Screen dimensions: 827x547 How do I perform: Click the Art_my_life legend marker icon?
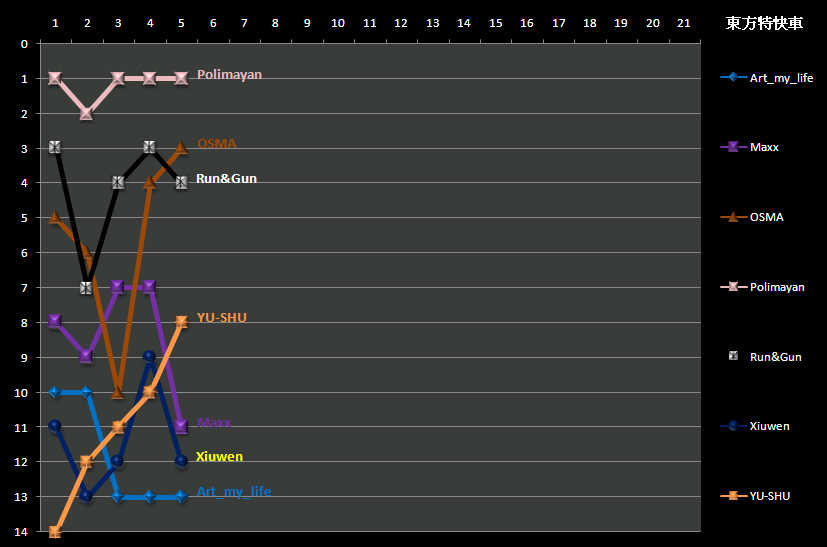point(732,78)
